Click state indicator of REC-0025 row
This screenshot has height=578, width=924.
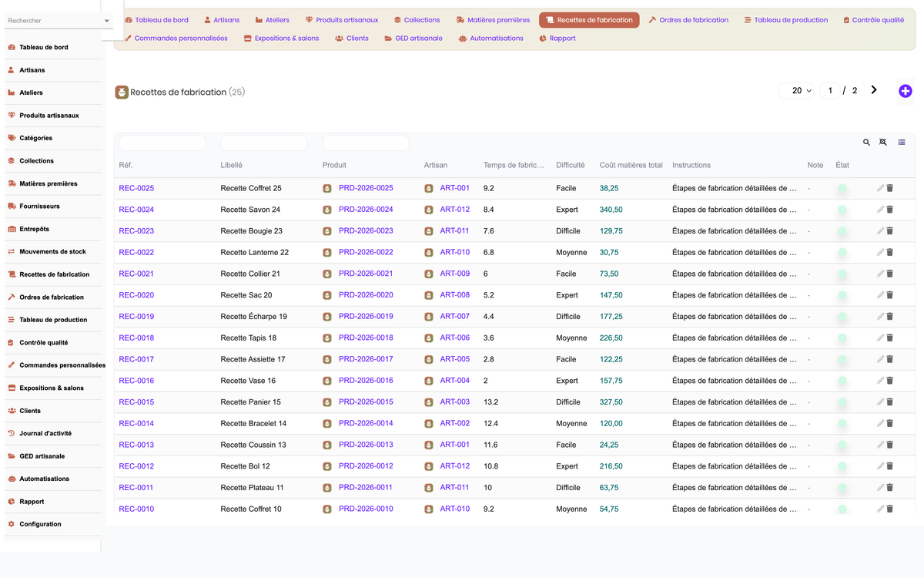[842, 188]
